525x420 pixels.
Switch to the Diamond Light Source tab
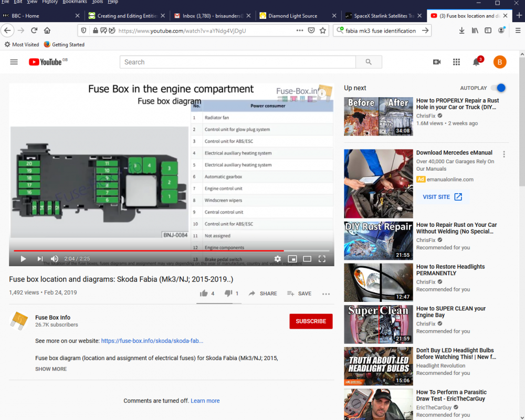[x=298, y=16]
